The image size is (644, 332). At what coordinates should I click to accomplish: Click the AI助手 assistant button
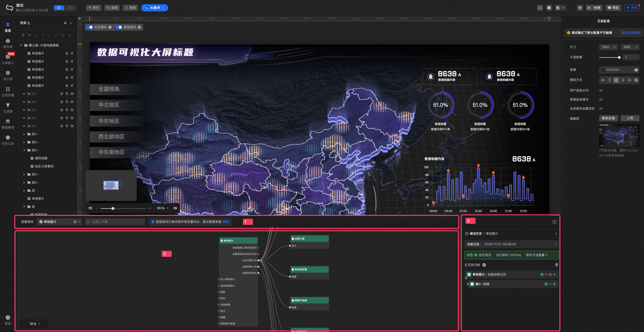[x=154, y=8]
